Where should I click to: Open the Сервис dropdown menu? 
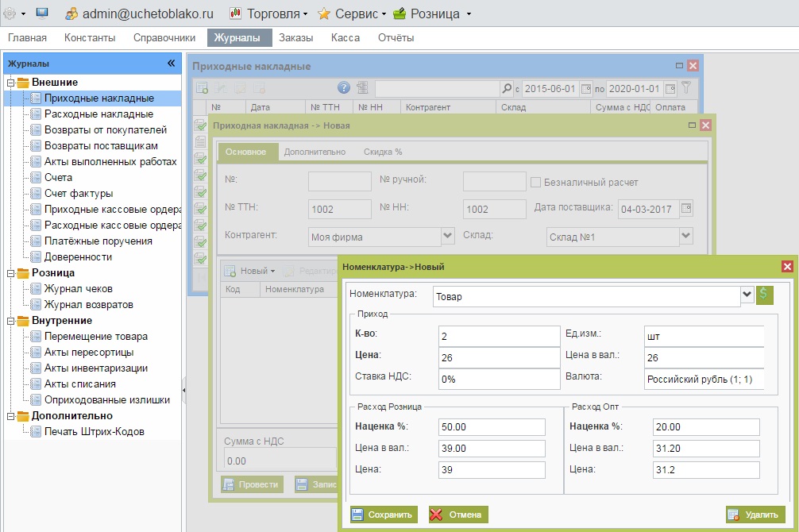[x=352, y=13]
